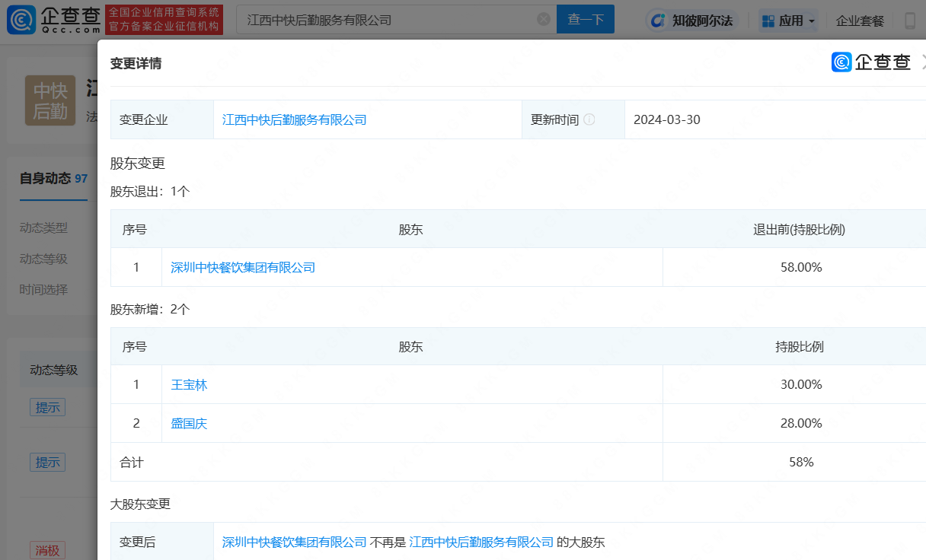This screenshot has width=926, height=560.
Task: Click the Qcc.com logo icon
Action: (x=21, y=20)
